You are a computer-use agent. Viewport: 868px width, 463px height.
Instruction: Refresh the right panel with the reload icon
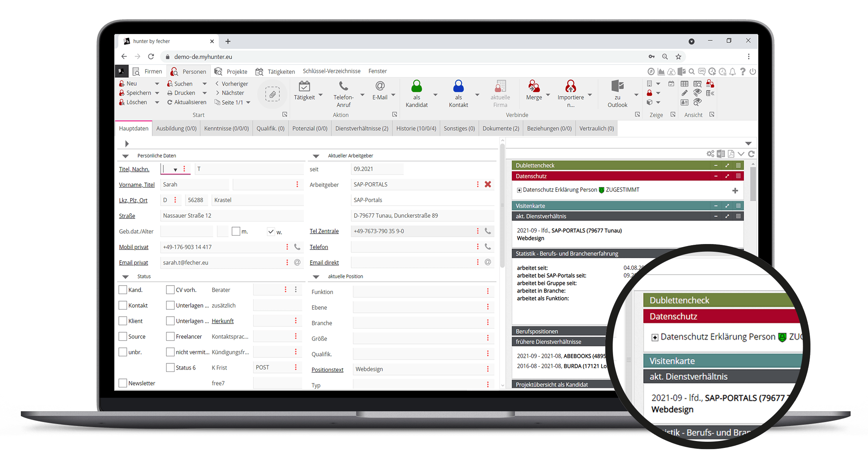click(751, 154)
